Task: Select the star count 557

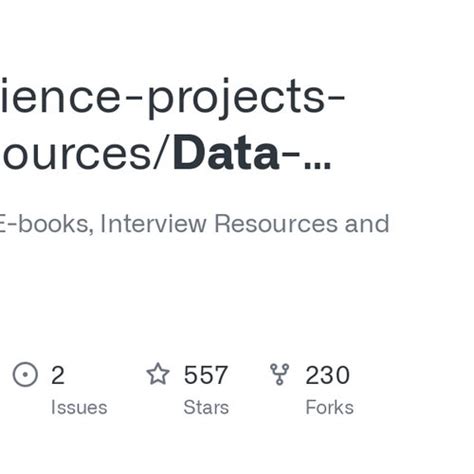Action: click(206, 375)
